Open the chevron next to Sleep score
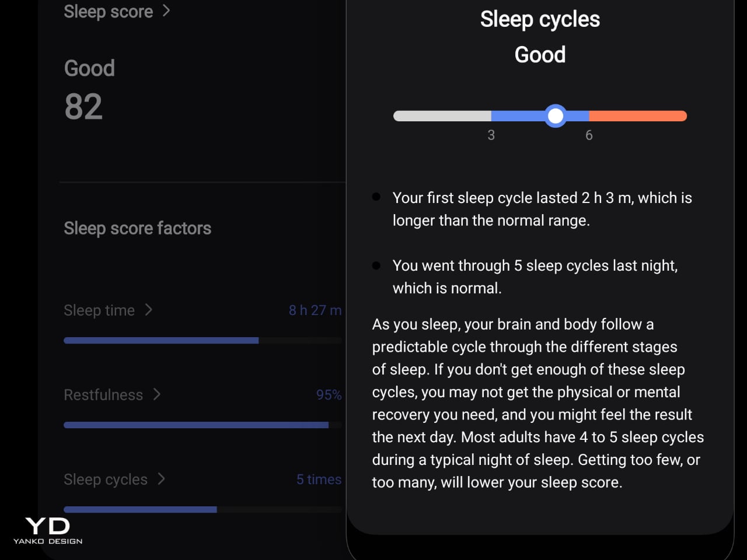This screenshot has height=560, width=747. tap(166, 10)
